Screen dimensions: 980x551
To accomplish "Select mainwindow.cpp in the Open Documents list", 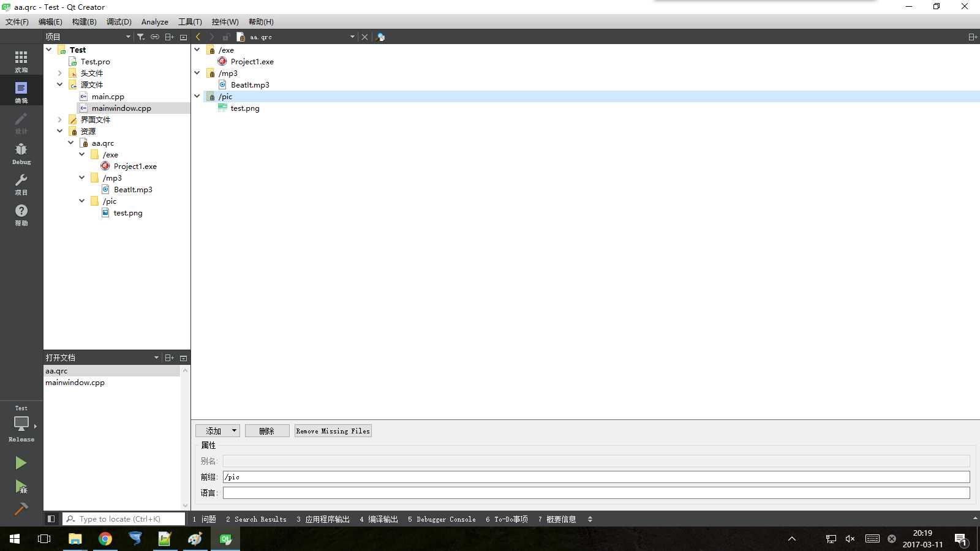I will 75,383.
